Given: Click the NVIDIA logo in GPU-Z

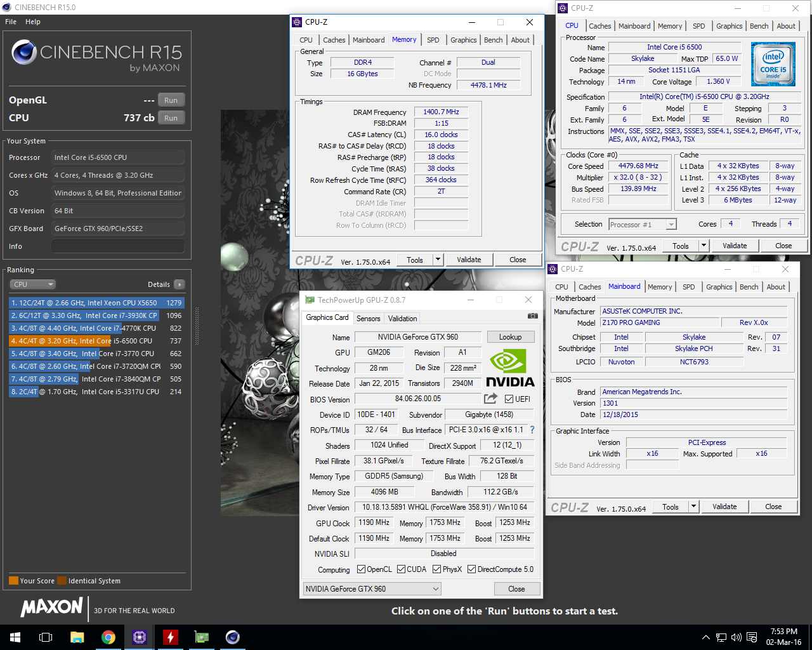Looking at the screenshot, I should point(510,369).
